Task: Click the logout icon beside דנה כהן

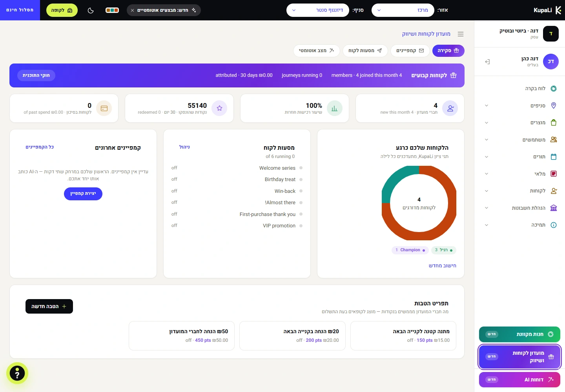Action: click(x=487, y=62)
